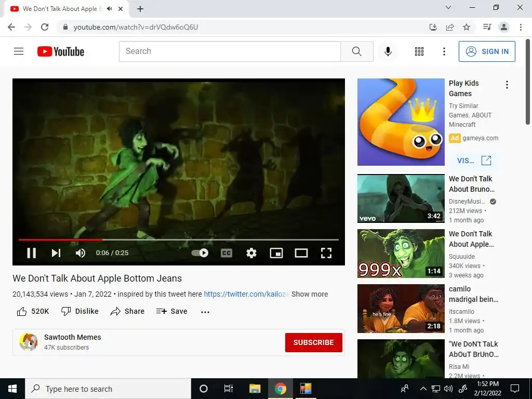Open the camilo madrigal video title
Screen dimensions: 532x399
(x=473, y=294)
